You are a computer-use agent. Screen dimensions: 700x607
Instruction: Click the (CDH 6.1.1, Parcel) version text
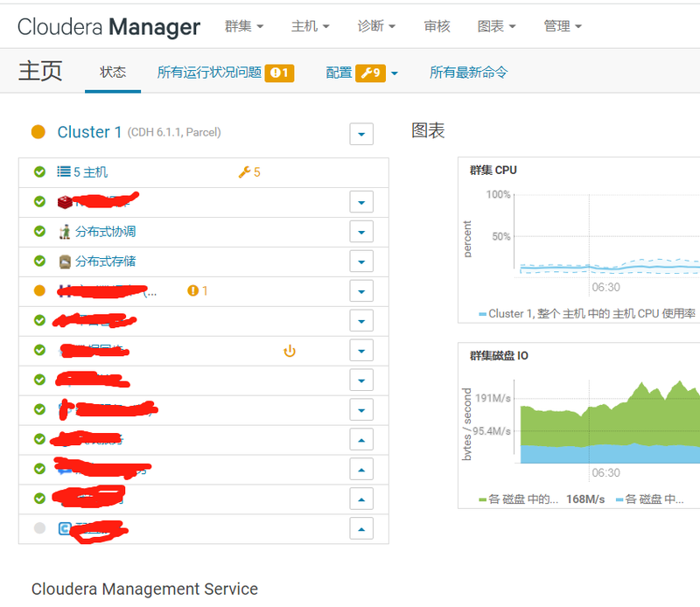coord(174,133)
